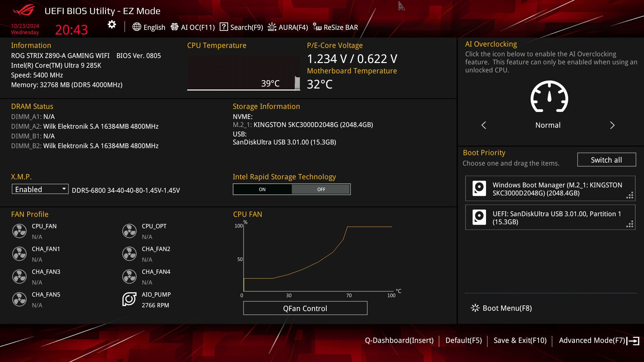
Task: Click BIOS Ver. 0805 text
Action: [x=139, y=56]
